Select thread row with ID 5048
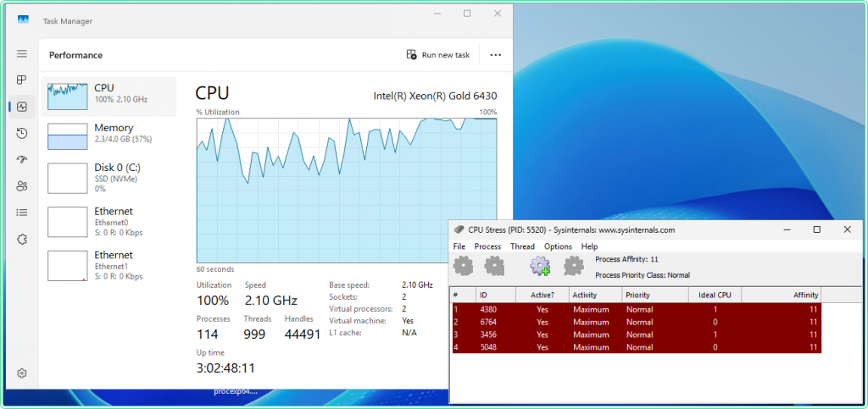Image resolution: width=868 pixels, height=409 pixels. click(636, 348)
